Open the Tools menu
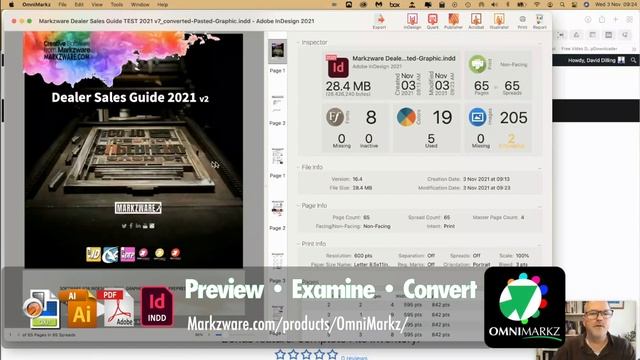Screen dimensions: 640x360 116,4
